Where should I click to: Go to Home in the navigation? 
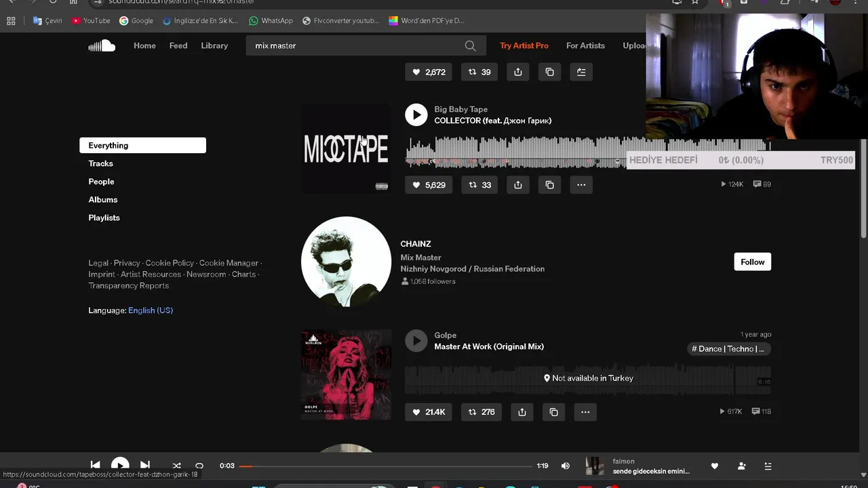(x=144, y=45)
